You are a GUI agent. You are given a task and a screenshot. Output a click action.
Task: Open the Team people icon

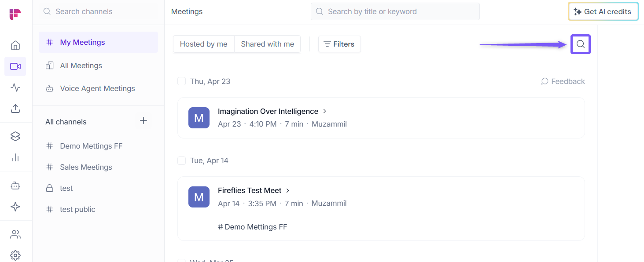coord(15,234)
